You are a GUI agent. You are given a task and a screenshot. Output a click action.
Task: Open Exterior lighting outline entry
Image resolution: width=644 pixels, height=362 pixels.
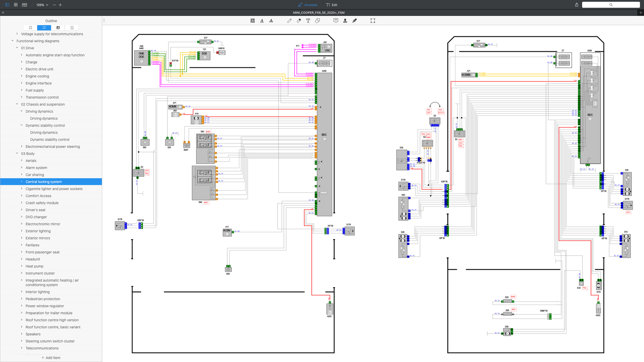[38, 231]
